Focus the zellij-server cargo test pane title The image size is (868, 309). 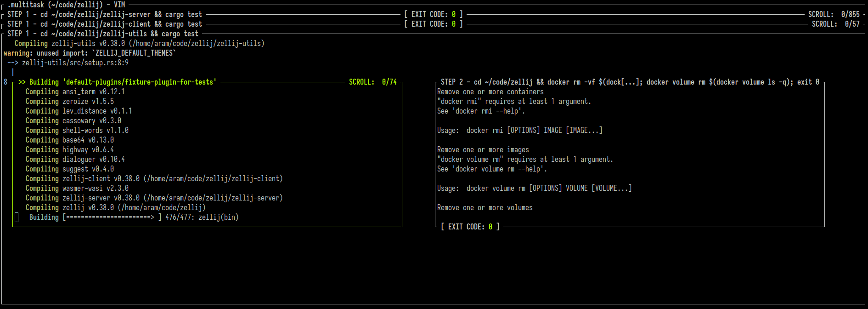105,14
